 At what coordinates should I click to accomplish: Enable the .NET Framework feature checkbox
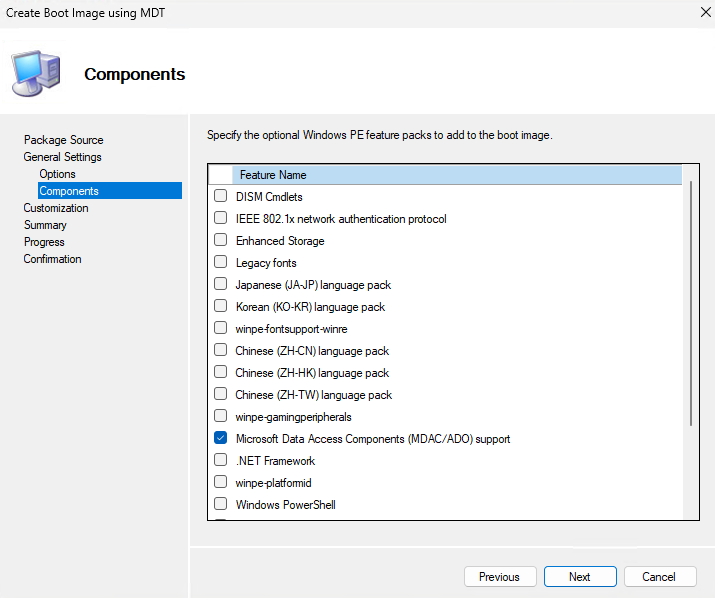click(x=221, y=461)
